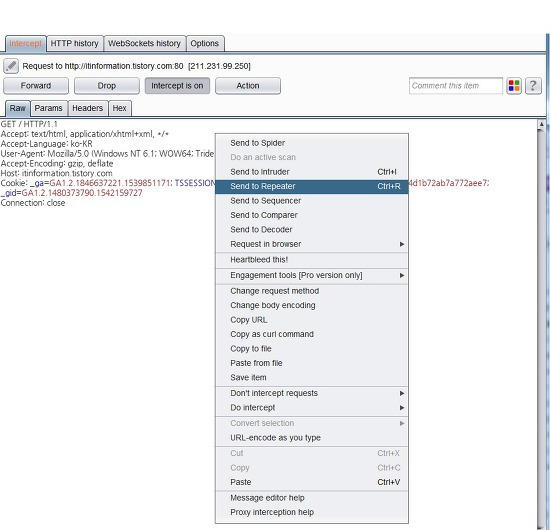Expand Don't intercept requests submenu
This screenshot has height=530, width=550.
(311, 393)
